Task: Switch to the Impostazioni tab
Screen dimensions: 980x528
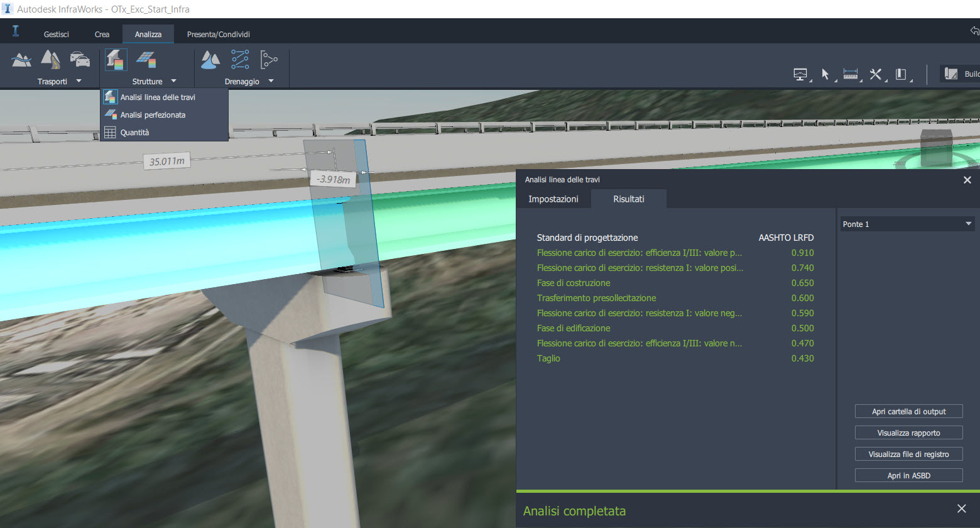Action: tap(553, 199)
